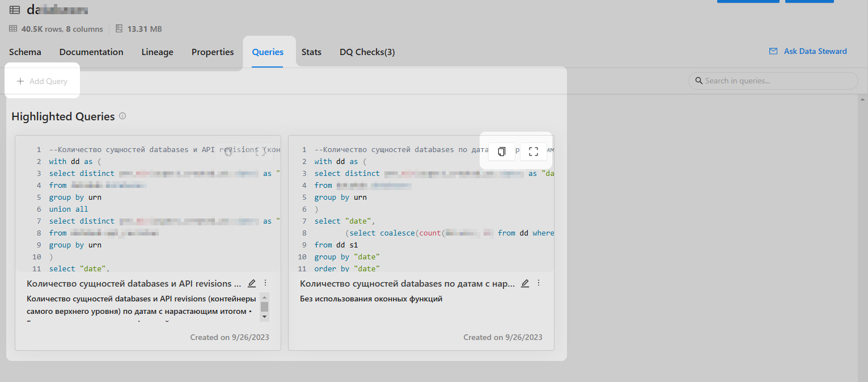This screenshot has width=868, height=382.
Task: Click the Ask Data Steward link
Action: click(x=808, y=51)
